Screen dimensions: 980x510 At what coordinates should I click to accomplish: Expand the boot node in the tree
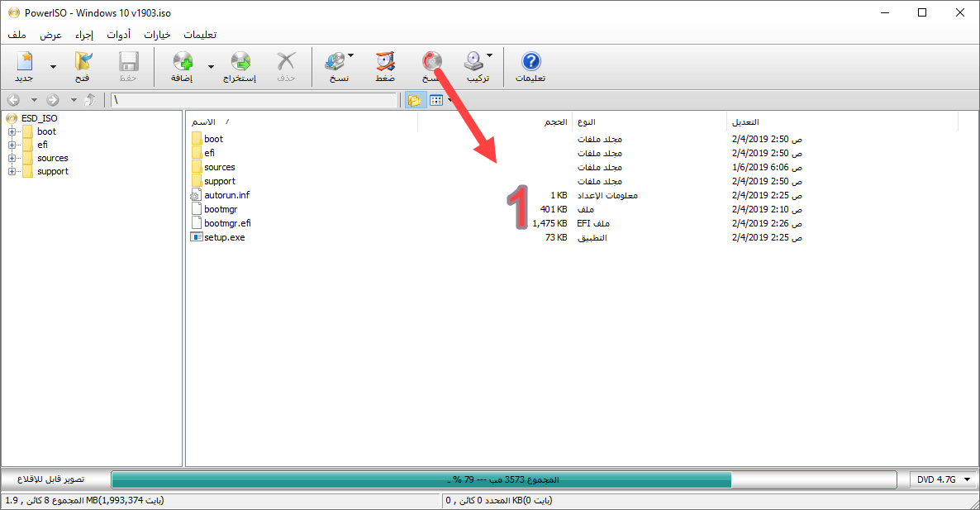pos(12,132)
